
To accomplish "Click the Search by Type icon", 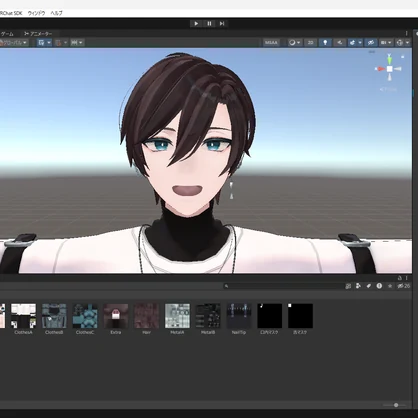I will pos(358,286).
